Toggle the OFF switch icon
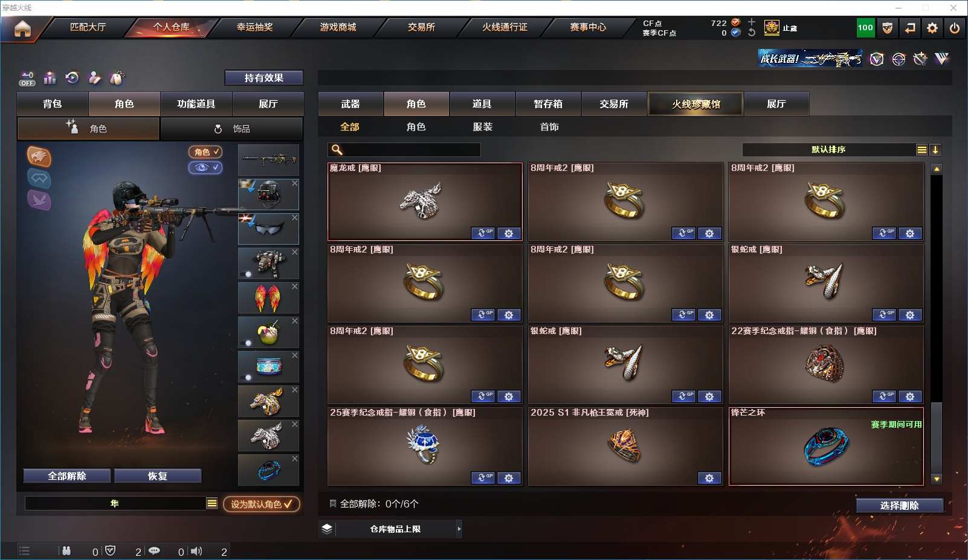The width and height of the screenshot is (968, 560). coord(27,79)
